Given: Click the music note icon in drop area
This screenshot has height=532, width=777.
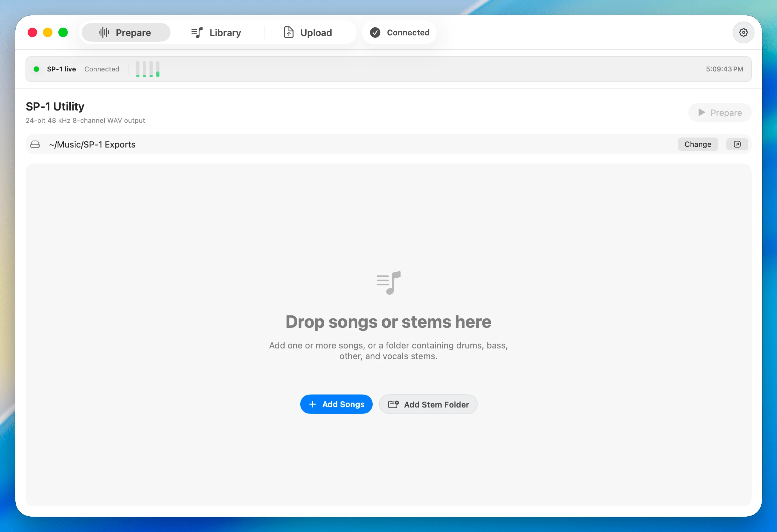Looking at the screenshot, I should pos(388,283).
